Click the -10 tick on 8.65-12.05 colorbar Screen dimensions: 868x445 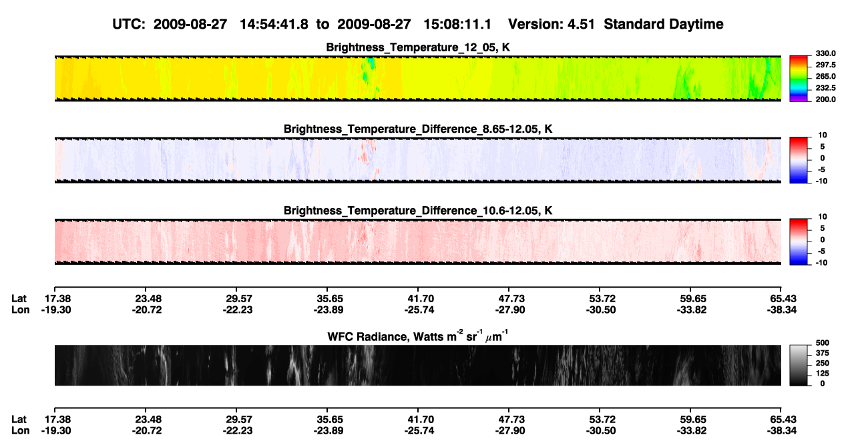822,181
